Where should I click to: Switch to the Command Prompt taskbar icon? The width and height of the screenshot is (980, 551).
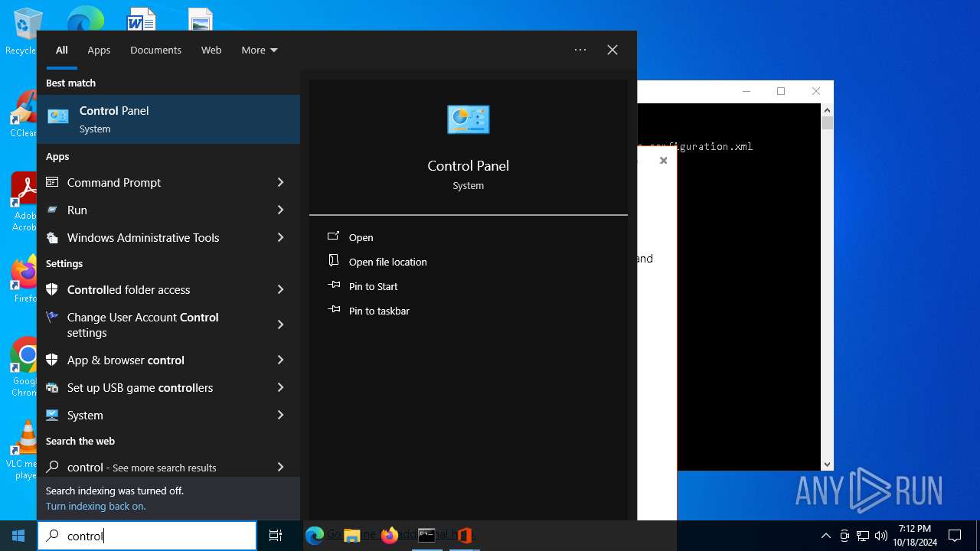coord(427,536)
